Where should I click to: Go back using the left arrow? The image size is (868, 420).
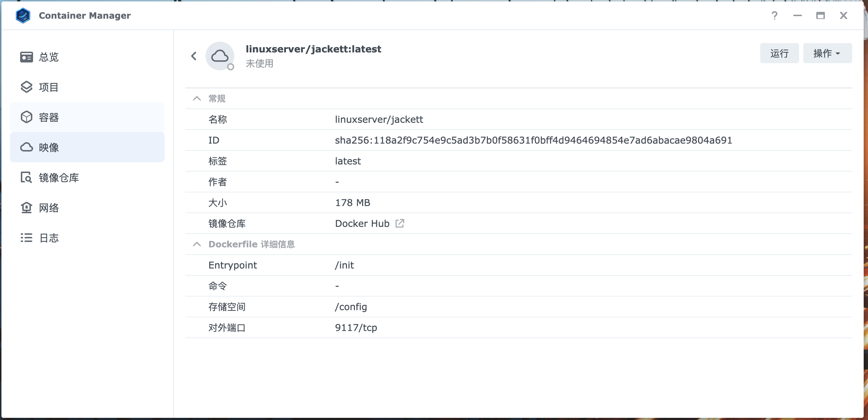[194, 56]
